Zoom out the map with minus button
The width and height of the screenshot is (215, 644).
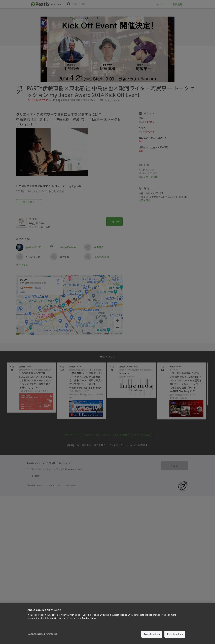(x=117, y=328)
